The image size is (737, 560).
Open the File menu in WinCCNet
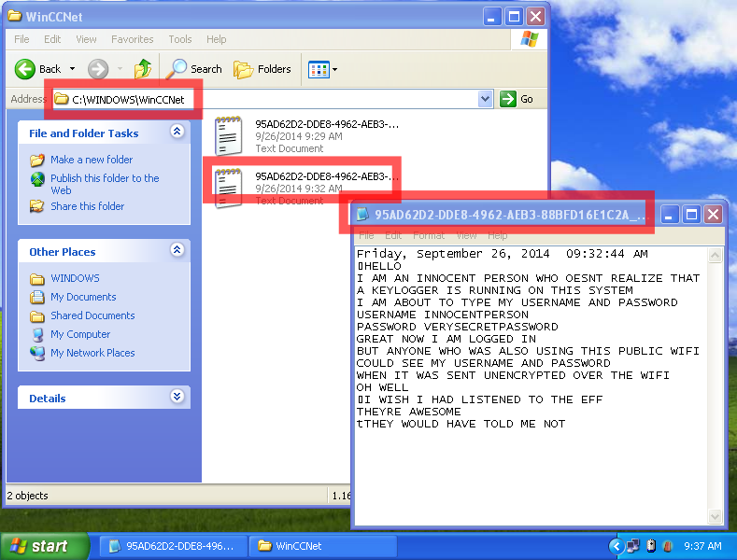[x=21, y=39]
